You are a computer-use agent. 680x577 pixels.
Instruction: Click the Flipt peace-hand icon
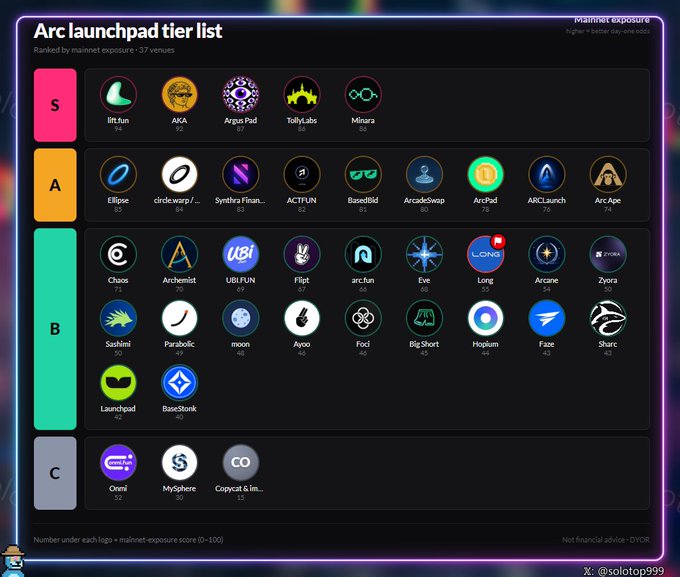[x=302, y=254]
